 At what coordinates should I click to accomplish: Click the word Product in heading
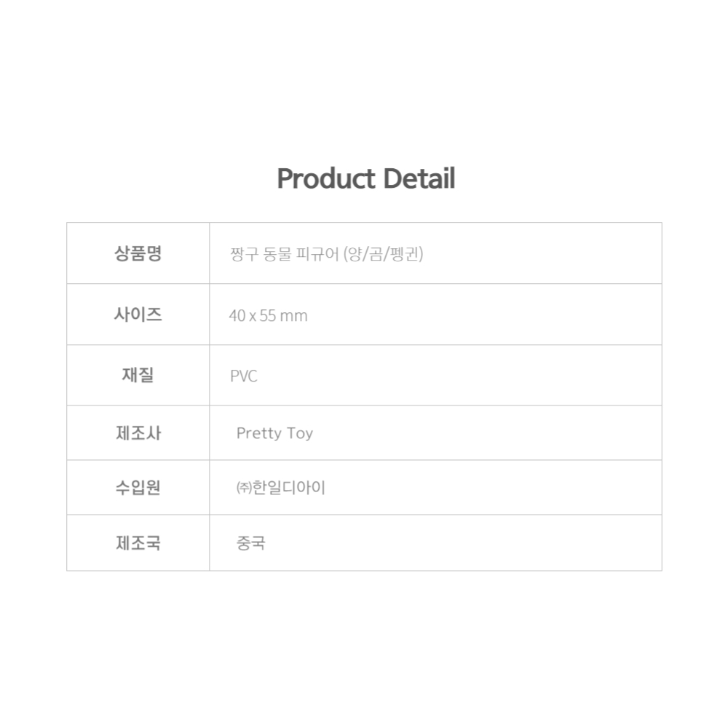[326, 179]
